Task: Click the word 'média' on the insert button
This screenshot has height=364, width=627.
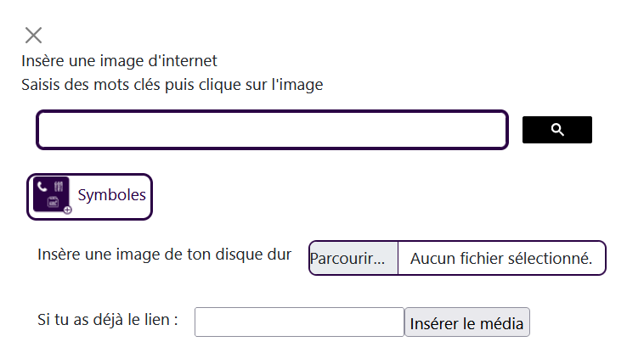Action: pos(501,323)
